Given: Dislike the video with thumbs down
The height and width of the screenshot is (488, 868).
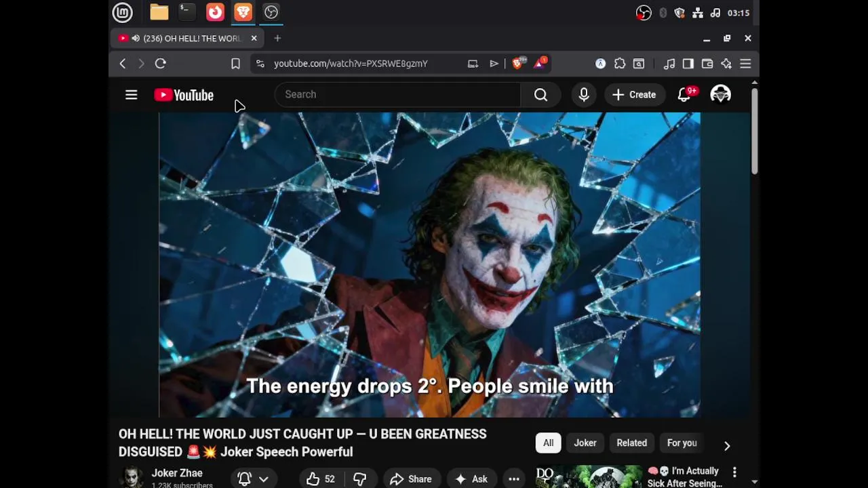Looking at the screenshot, I should (x=359, y=479).
